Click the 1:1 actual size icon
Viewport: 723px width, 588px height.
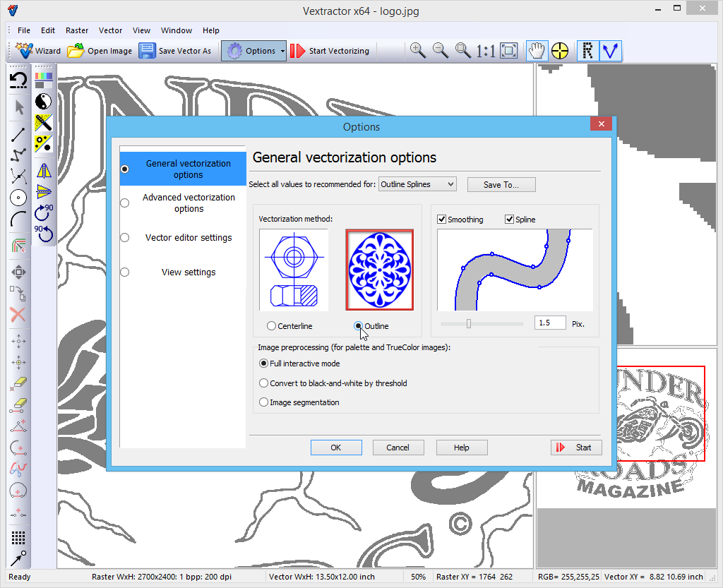(485, 51)
